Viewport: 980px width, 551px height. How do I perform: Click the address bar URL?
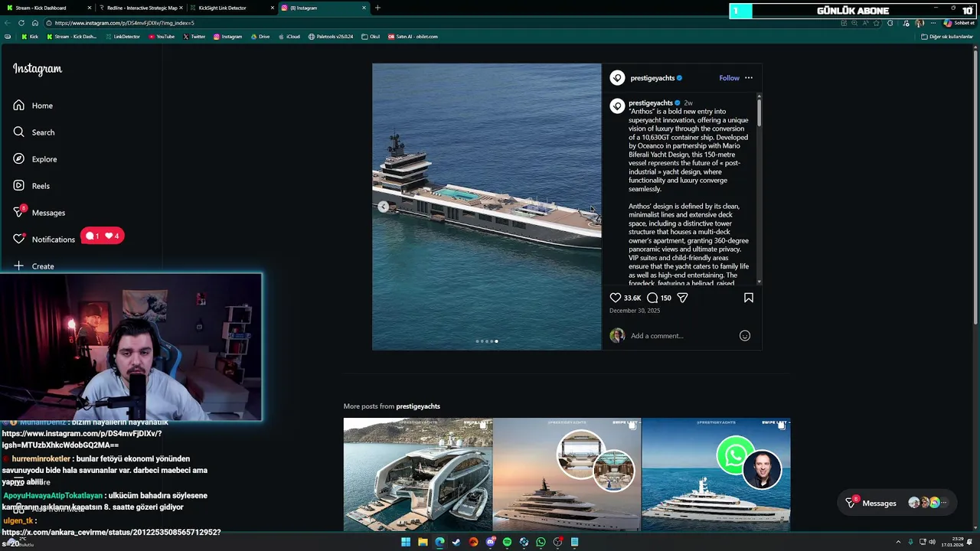125,23
